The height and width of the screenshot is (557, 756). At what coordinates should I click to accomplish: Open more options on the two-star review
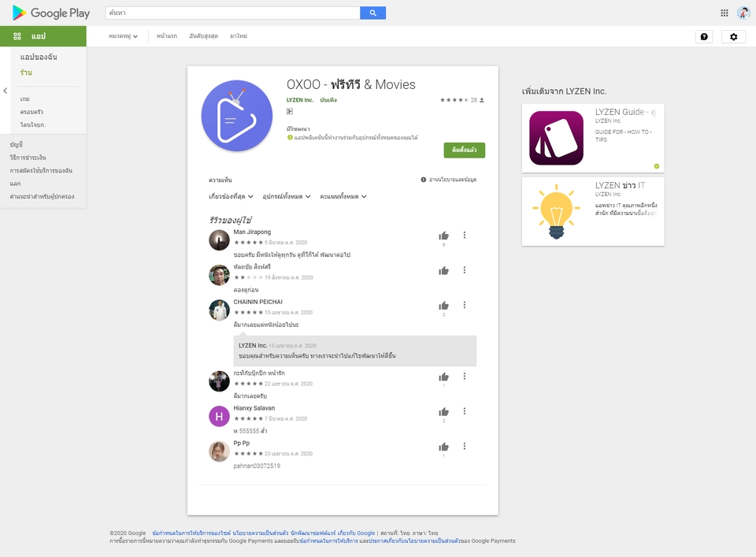click(465, 270)
